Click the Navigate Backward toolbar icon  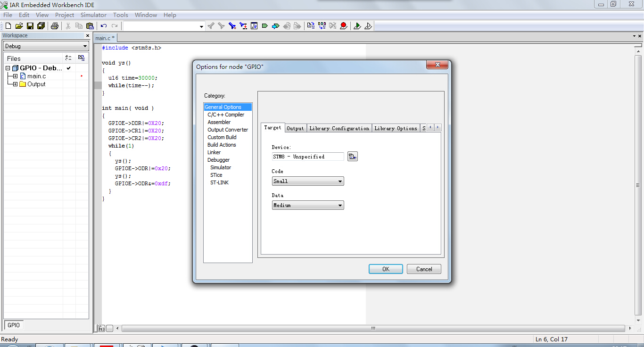tap(287, 26)
